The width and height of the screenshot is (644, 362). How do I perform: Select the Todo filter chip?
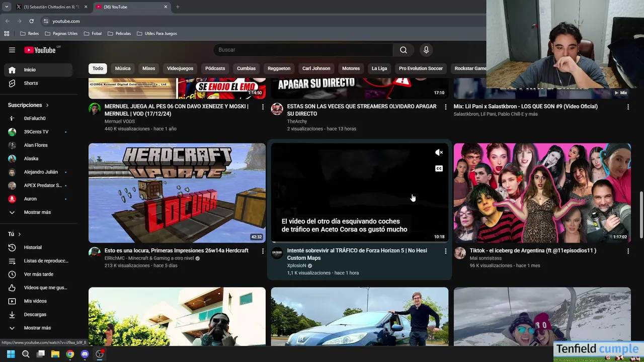pos(98,68)
